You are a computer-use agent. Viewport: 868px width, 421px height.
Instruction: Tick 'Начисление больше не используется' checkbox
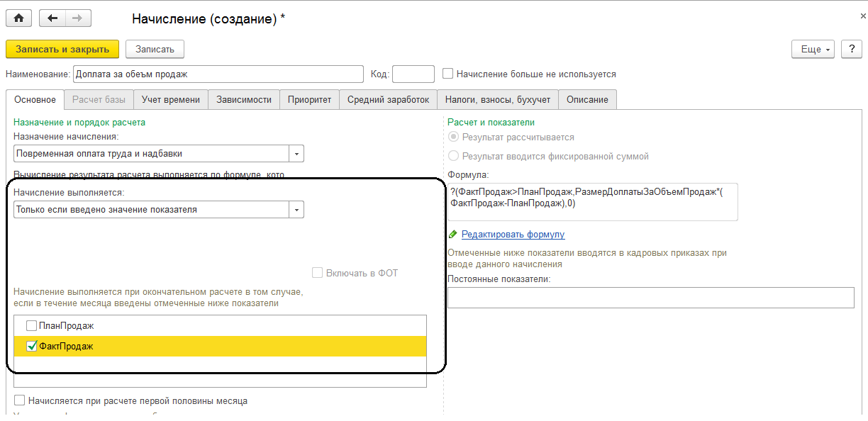point(447,74)
